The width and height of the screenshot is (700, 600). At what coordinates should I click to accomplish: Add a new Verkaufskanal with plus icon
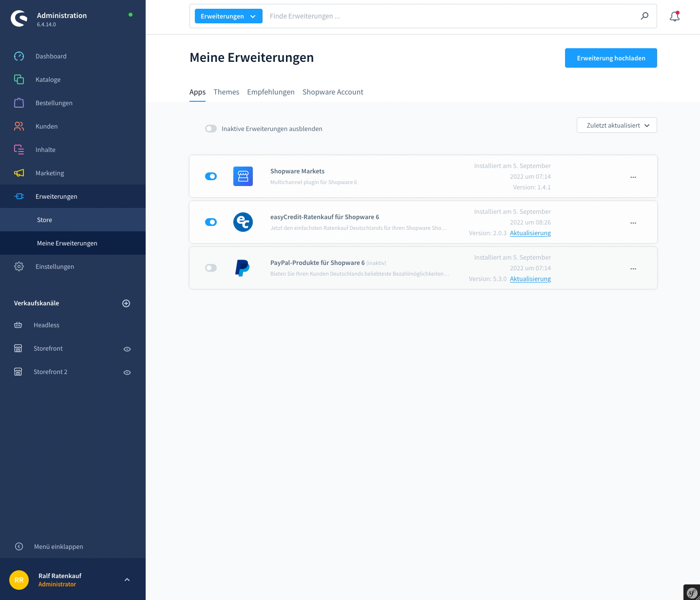point(126,303)
